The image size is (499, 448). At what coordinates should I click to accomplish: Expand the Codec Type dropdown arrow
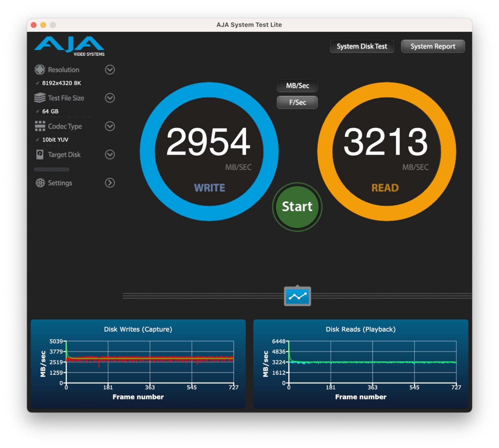pos(110,126)
